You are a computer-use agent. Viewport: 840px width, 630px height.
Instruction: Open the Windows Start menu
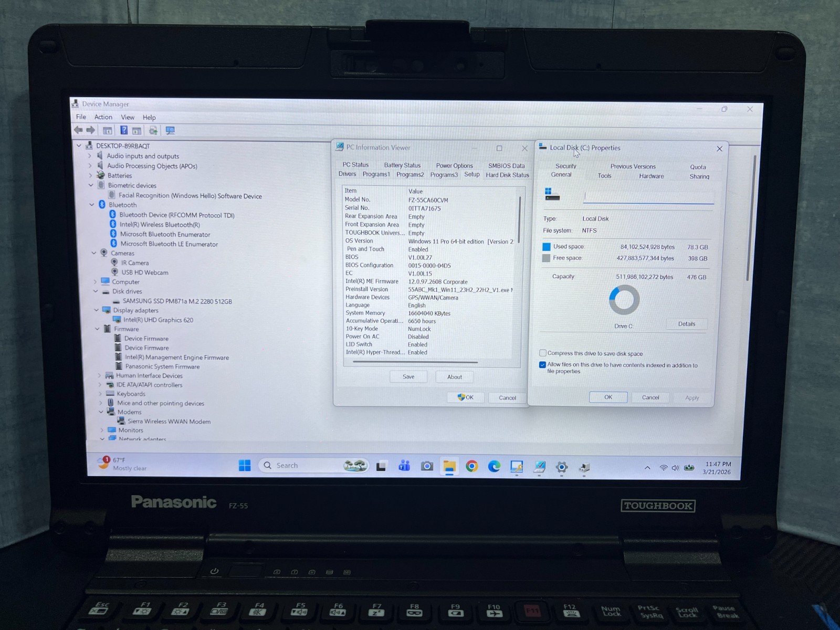click(x=245, y=466)
